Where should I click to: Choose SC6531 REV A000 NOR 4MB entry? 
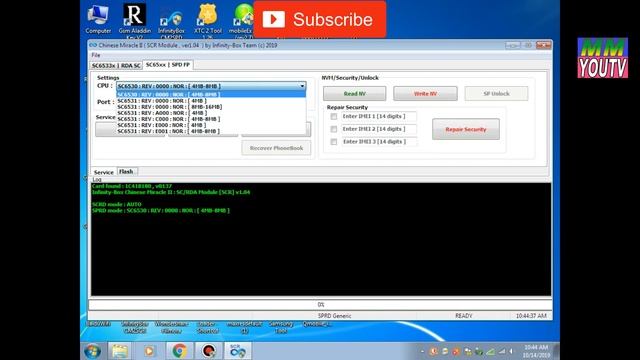(x=211, y=113)
